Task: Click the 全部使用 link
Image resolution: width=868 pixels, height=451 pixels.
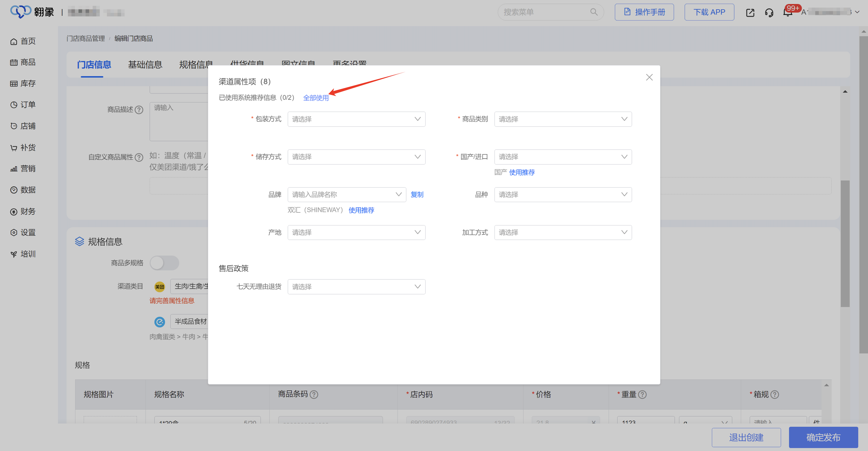Action: (316, 98)
